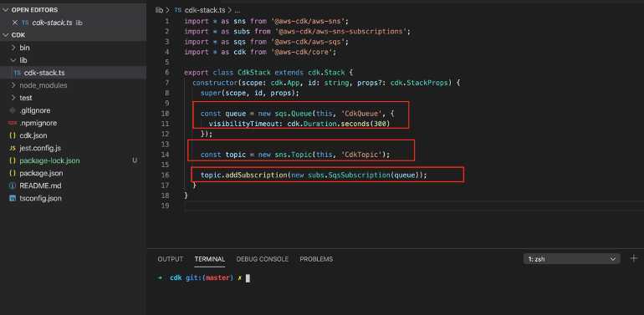The height and width of the screenshot is (315, 644).
Task: Click 'super' call on line 8
Action: [211, 93]
